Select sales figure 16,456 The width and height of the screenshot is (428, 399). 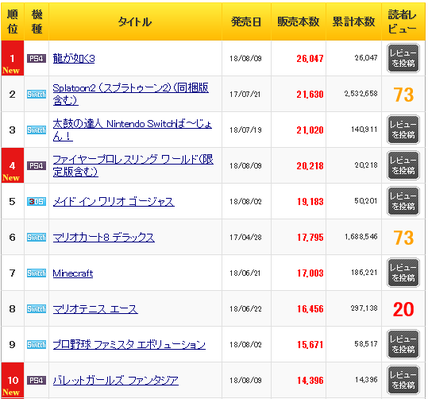(310, 309)
